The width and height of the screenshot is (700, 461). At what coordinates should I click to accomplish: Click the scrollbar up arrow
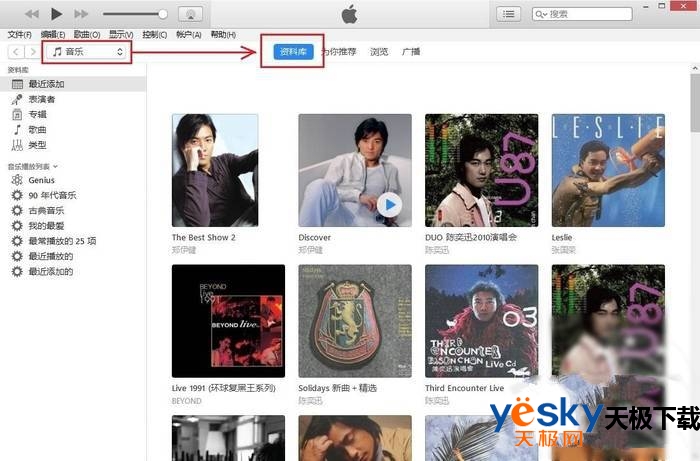click(x=695, y=68)
